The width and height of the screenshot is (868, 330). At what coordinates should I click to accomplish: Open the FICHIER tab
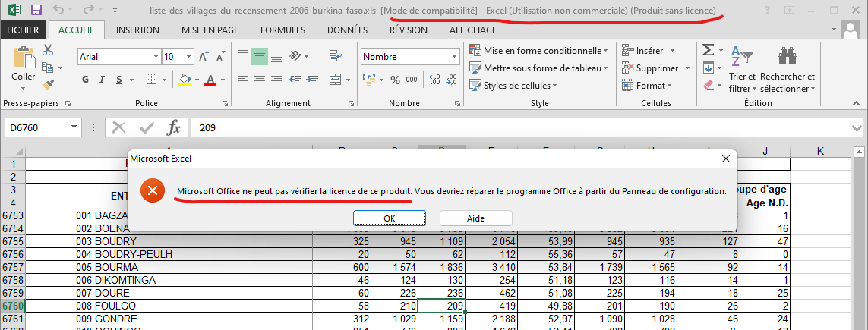coord(23,30)
